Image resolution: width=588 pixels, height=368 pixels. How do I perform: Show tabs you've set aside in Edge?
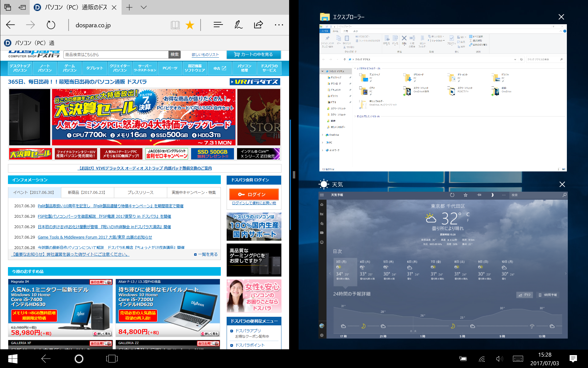click(x=8, y=7)
